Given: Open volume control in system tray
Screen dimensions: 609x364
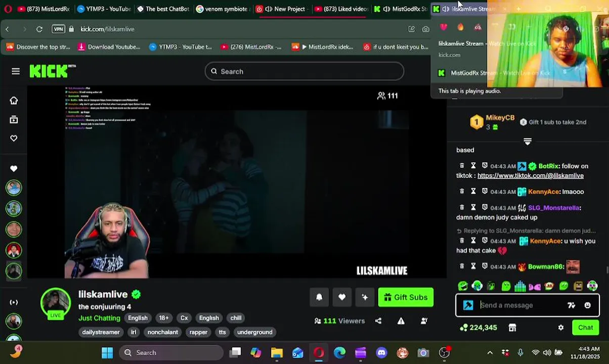Looking at the screenshot, I should point(547,353).
